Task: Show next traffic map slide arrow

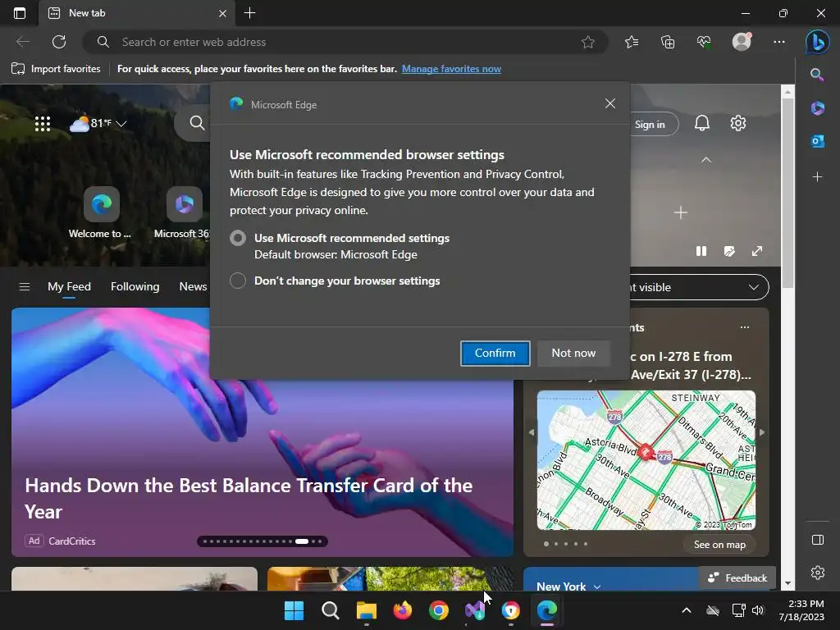Action: 762,431
